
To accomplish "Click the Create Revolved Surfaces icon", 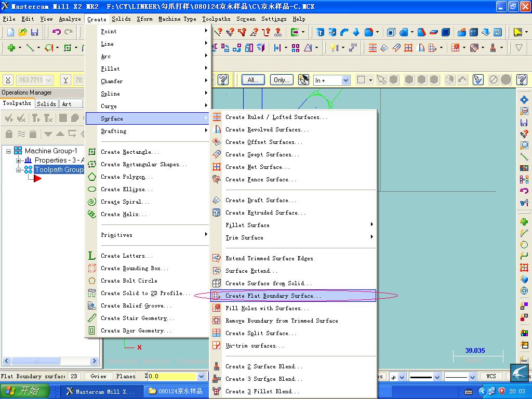I will [217, 129].
